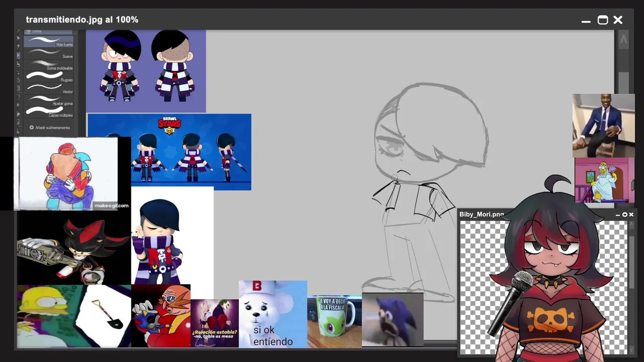
Task: Click the 'Biby_Mori.png' window title
Action: 481,214
